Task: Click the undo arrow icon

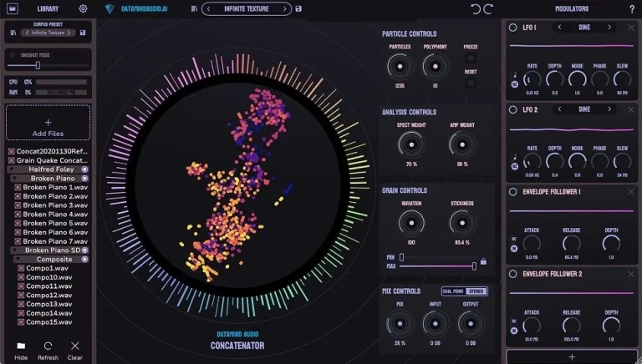Action: pos(476,9)
